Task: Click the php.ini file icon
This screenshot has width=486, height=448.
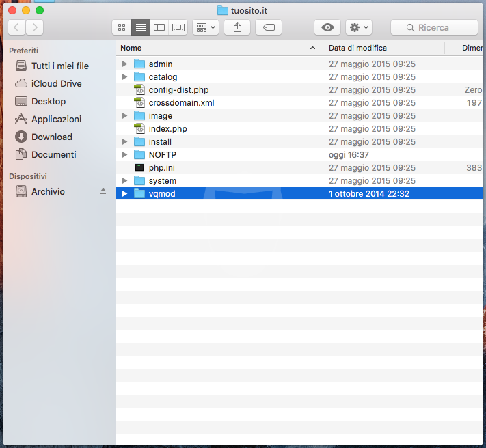Action: [139, 168]
